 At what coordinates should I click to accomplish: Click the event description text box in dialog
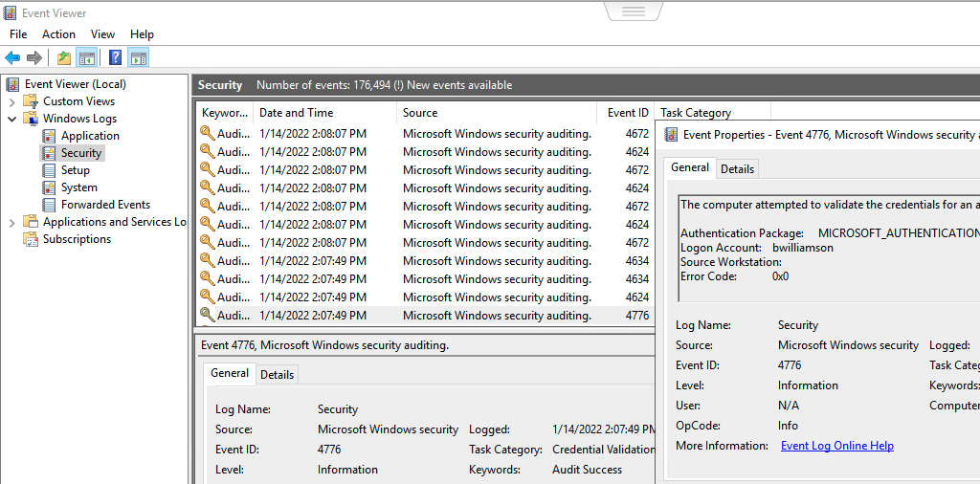point(830,248)
